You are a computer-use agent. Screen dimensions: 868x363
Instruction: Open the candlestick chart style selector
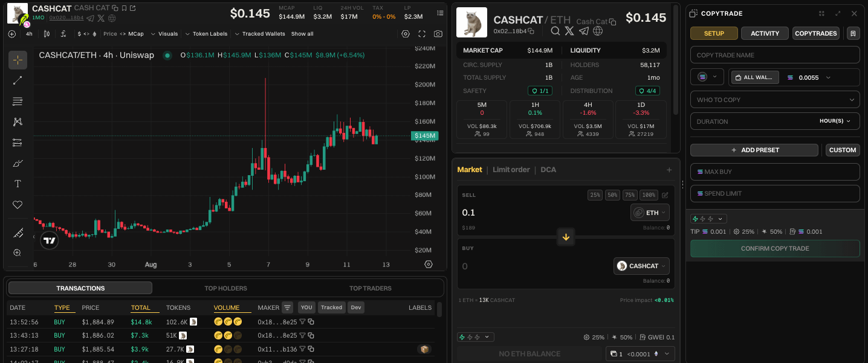coord(47,34)
